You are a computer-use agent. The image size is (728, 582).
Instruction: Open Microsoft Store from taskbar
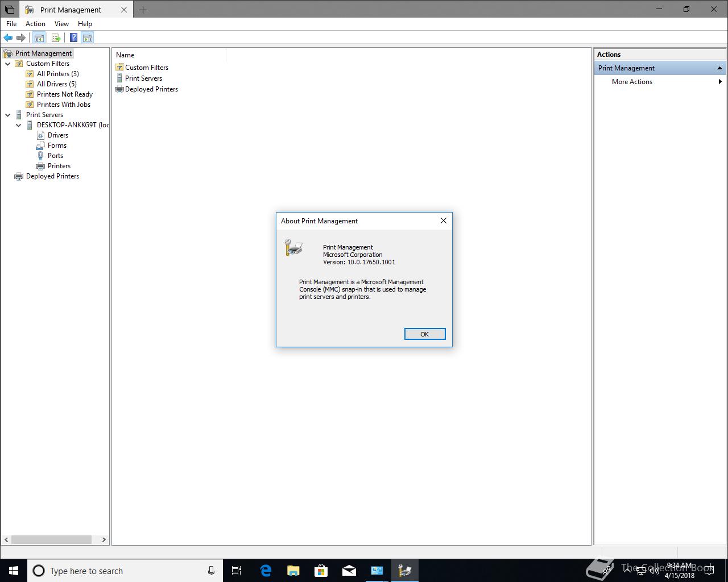coord(321,571)
